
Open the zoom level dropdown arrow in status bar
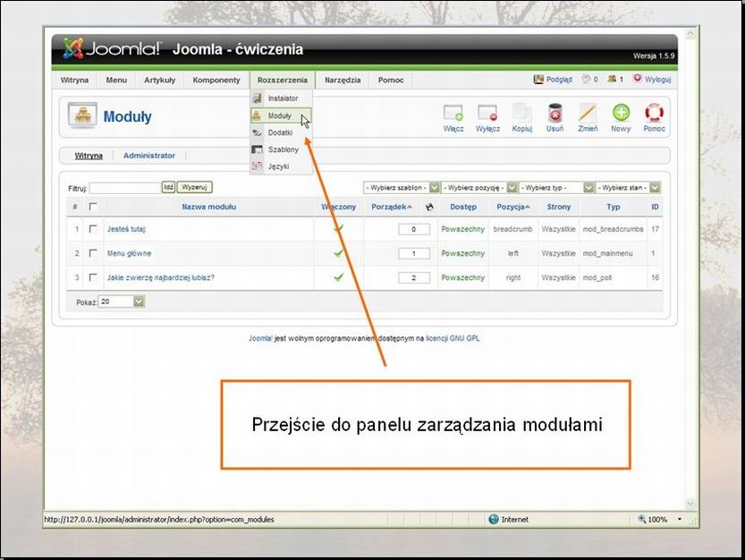click(680, 519)
